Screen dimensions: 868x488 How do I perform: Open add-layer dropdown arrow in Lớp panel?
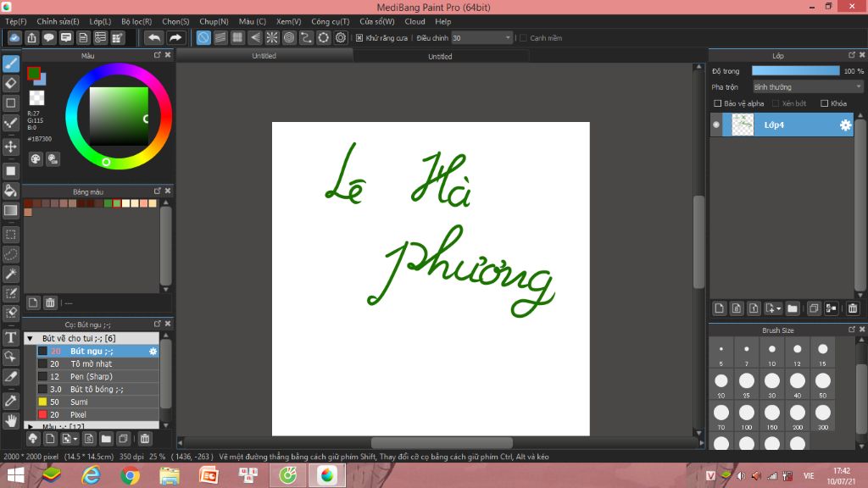point(778,308)
